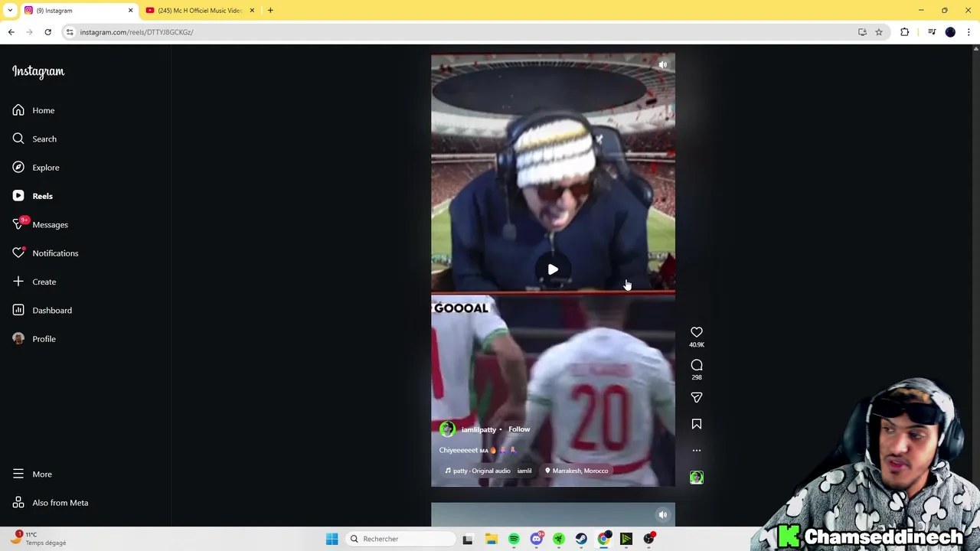Open Chrome from taskbar

(x=604, y=539)
